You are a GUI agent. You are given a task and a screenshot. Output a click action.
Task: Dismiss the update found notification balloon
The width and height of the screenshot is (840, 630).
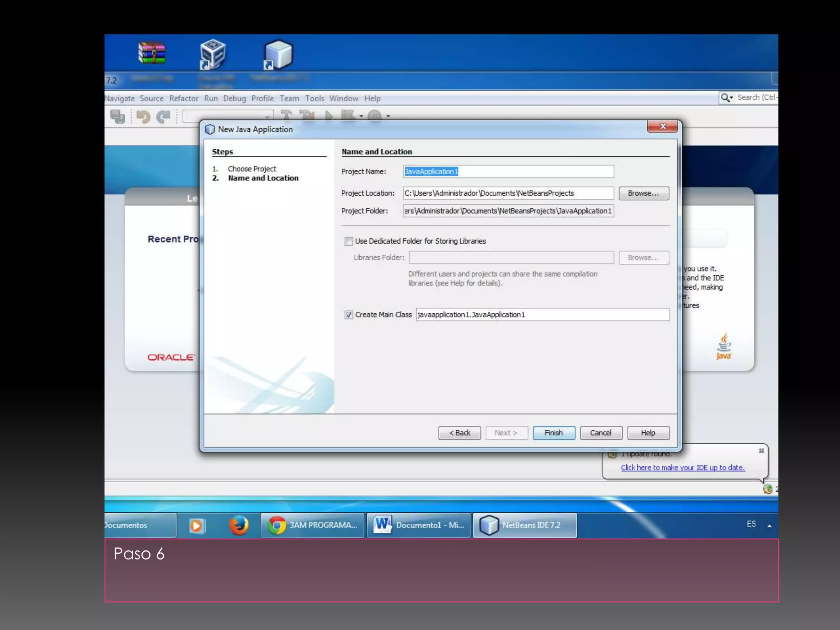coord(761,451)
